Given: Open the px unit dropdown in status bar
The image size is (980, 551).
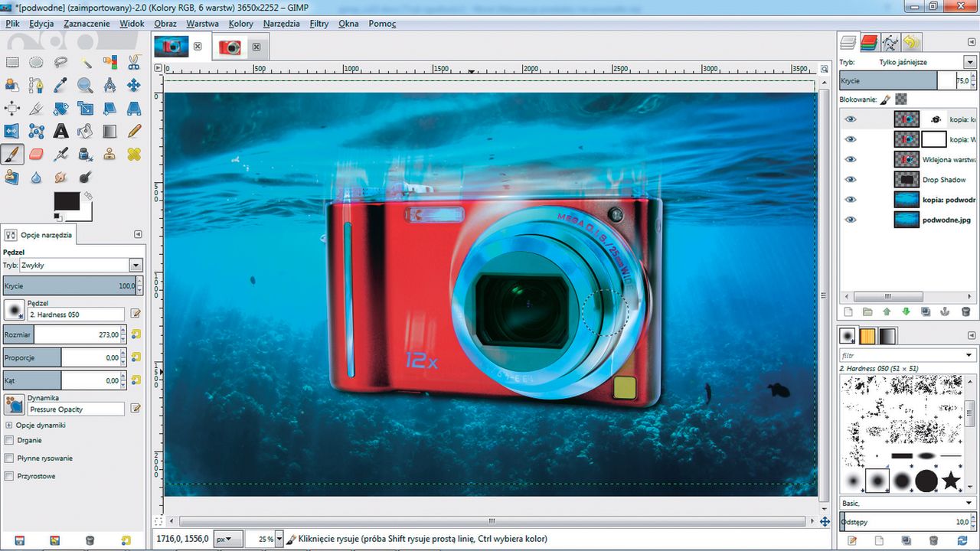Looking at the screenshot, I should pyautogui.click(x=228, y=539).
